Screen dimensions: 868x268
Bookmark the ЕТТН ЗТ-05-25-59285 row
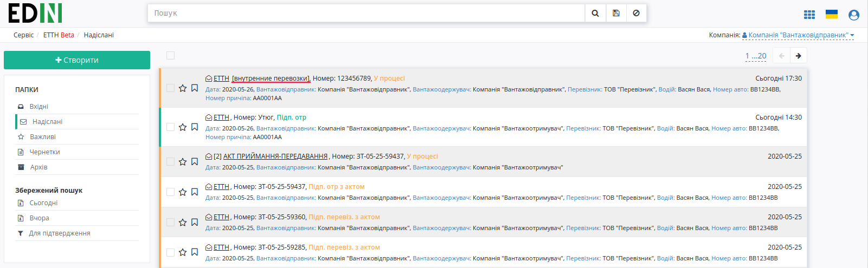coord(195,252)
